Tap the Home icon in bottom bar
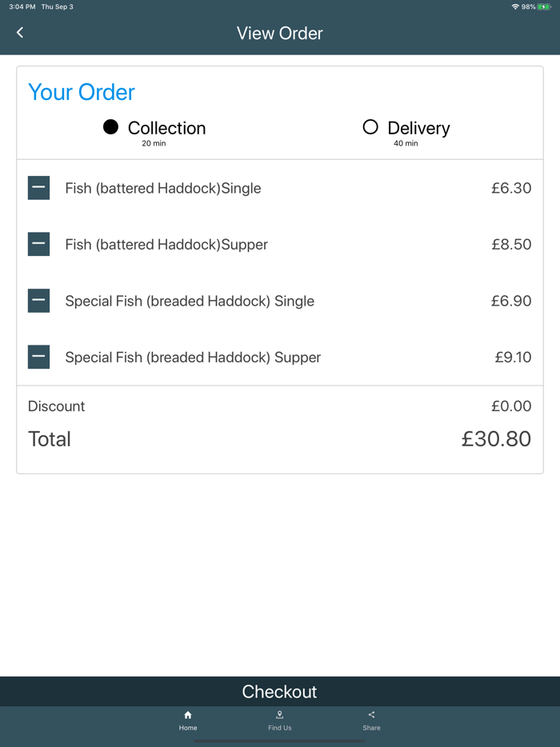The image size is (560, 747). click(x=188, y=715)
